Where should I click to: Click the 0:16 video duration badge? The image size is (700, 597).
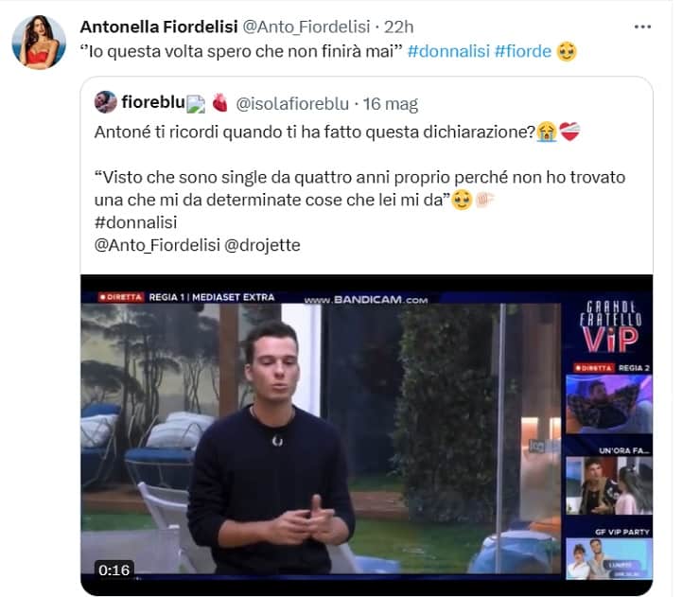[x=114, y=570]
